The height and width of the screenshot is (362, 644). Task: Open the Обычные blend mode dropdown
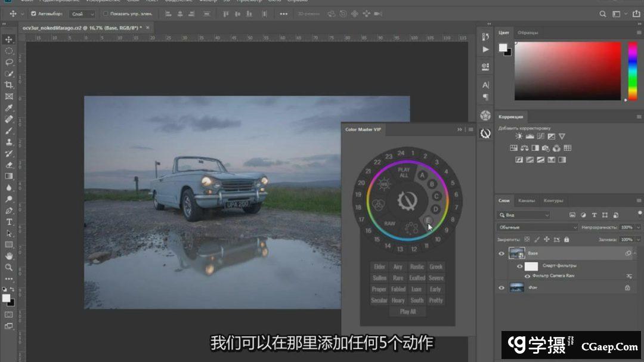pos(537,227)
